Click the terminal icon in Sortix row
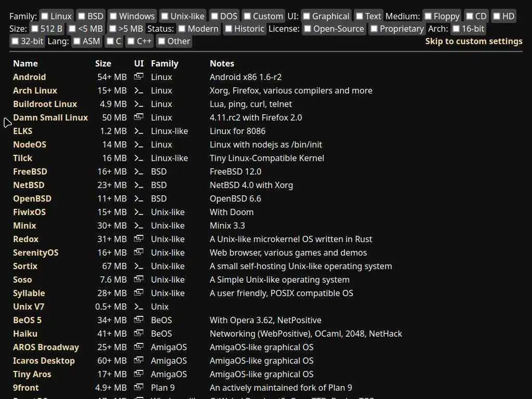The image size is (532, 399). 138,266
